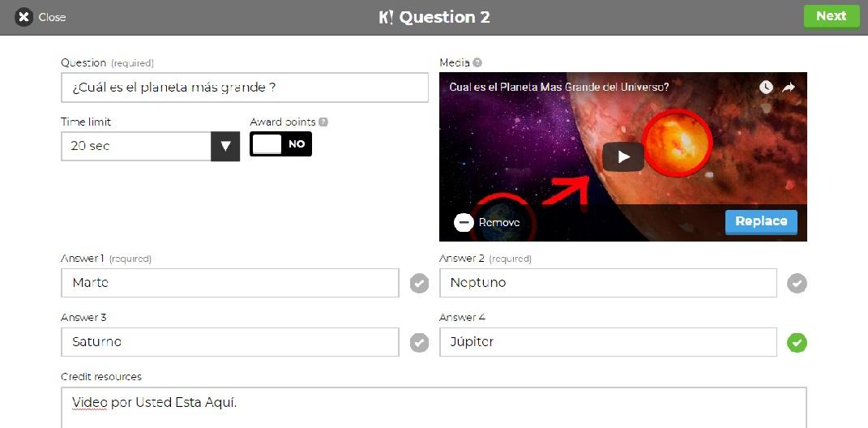Click the Kahoot K! logo in header
This screenshot has height=428, width=868.
385,17
